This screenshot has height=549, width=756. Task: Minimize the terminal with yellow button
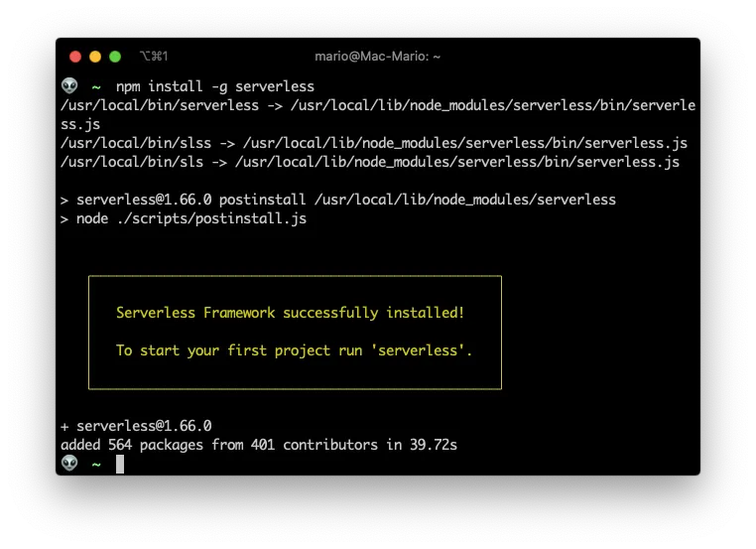[x=95, y=57]
